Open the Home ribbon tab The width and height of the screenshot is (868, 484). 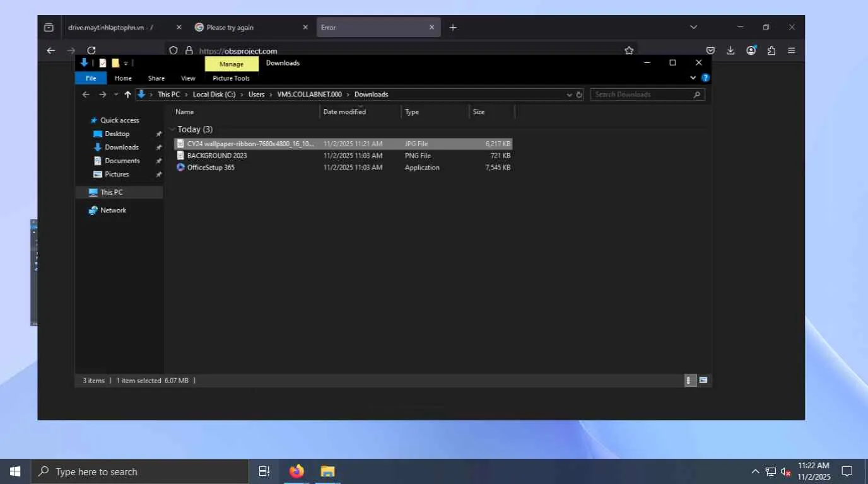pos(123,78)
